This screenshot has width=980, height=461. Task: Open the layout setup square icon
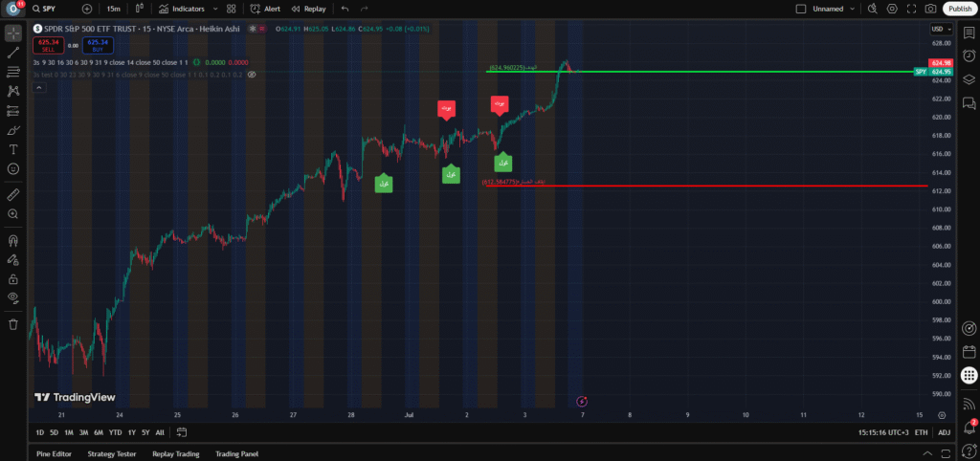(x=801, y=9)
